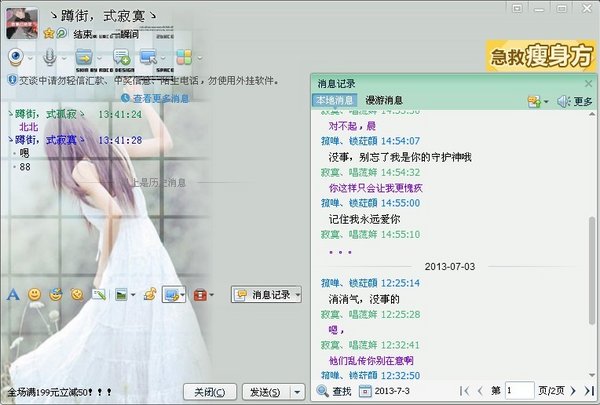The width and height of the screenshot is (600, 405).
Task: Open the smiley emoticon picker
Action: point(35,295)
